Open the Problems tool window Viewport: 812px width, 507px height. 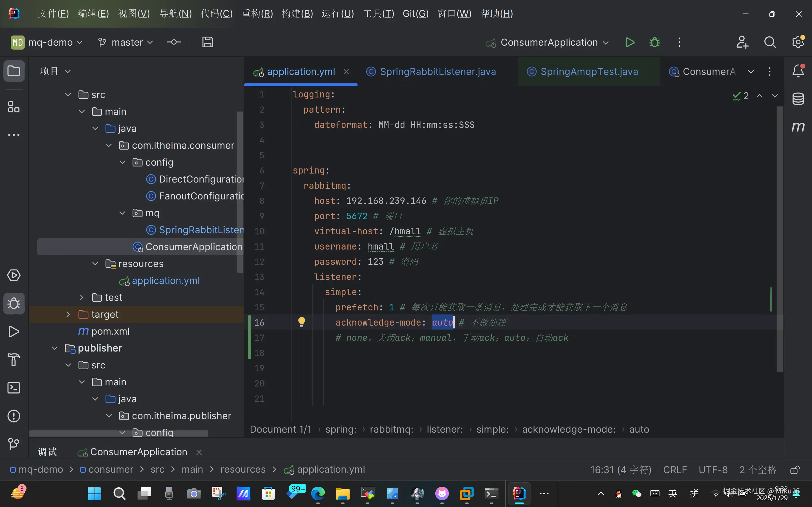point(14,416)
